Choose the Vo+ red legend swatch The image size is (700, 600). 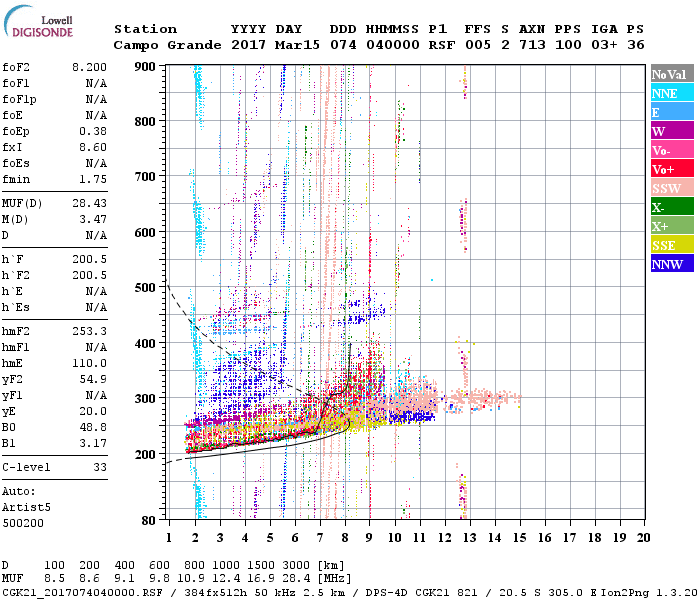click(x=669, y=170)
